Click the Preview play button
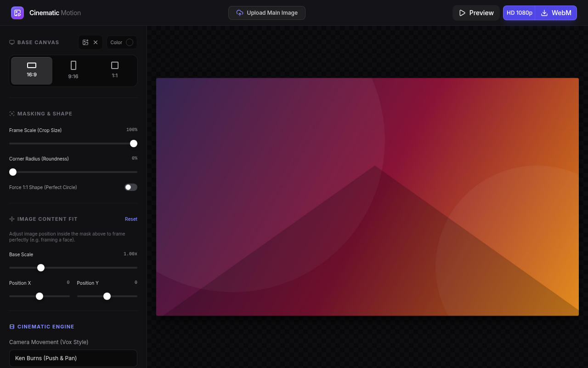 [x=476, y=13]
